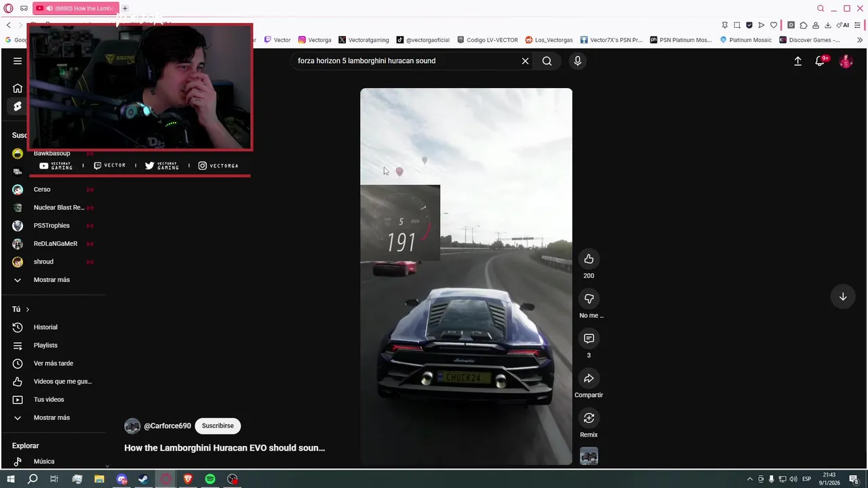Pause the Lamborghini Short video
Image resolution: width=868 pixels, height=488 pixels.
tap(466, 277)
